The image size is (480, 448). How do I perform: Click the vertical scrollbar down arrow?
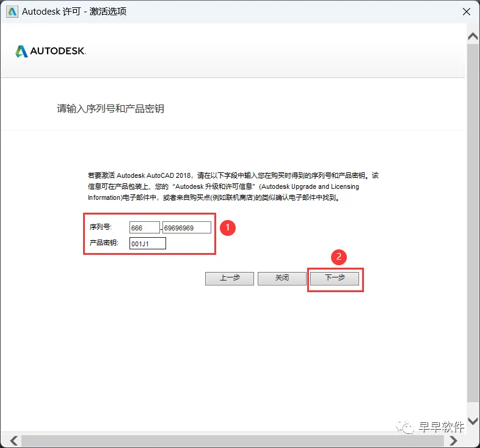(473, 421)
